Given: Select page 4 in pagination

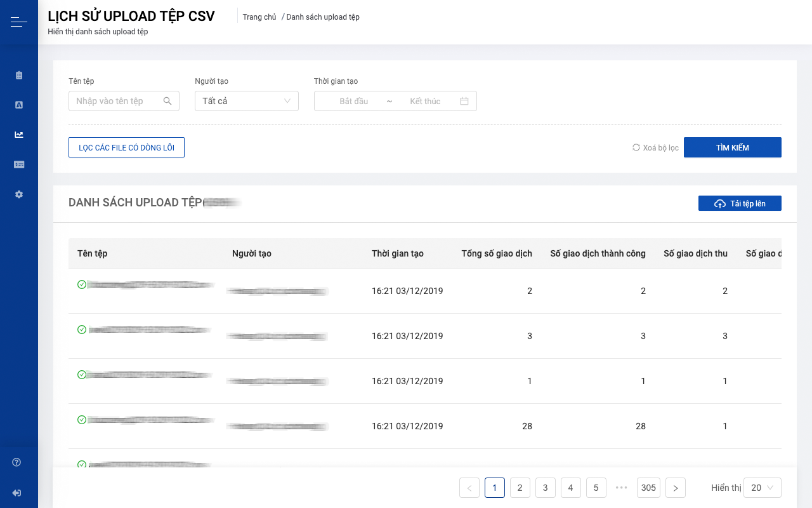Looking at the screenshot, I should tap(571, 488).
